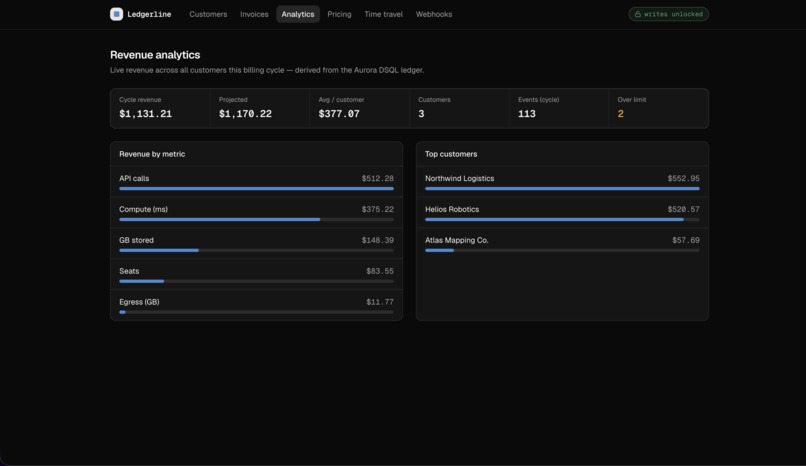Click the Ledgerline brand name
This screenshot has width=806, height=466.
[x=149, y=14]
